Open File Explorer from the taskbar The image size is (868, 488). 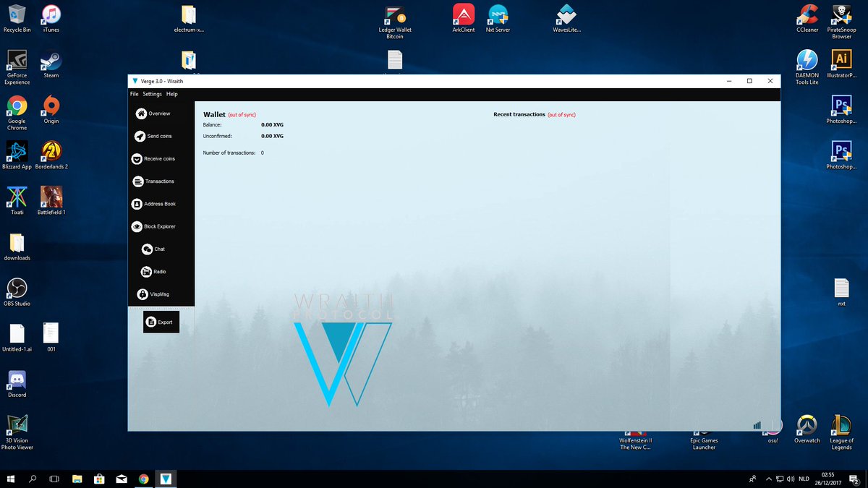[77, 479]
